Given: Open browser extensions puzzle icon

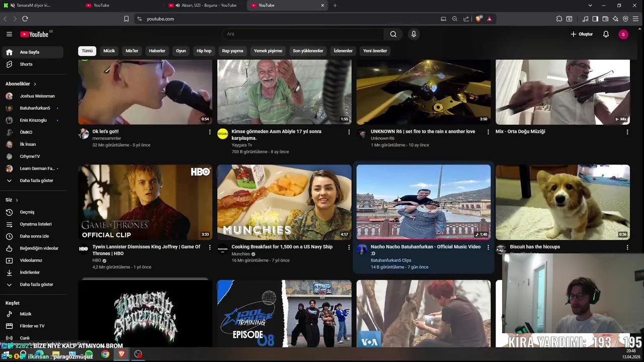Looking at the screenshot, I should click(559, 19).
